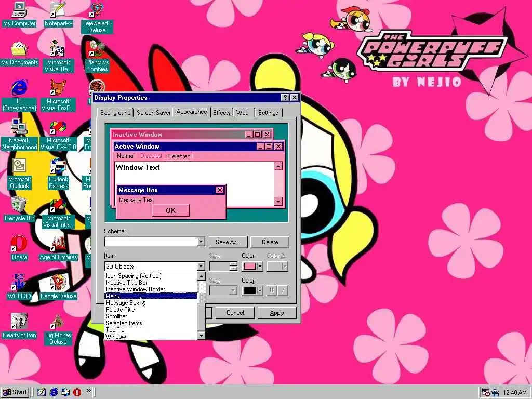
Task: Choose ToolTip from the item list
Action: coord(151,330)
